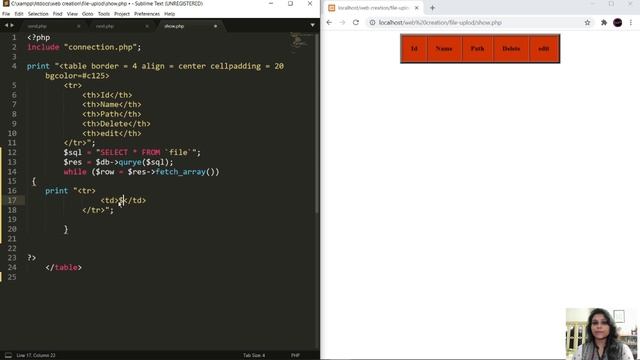Click "connection.php" string on line 2
Viewport: 640px width, 360px height.
click(100, 47)
